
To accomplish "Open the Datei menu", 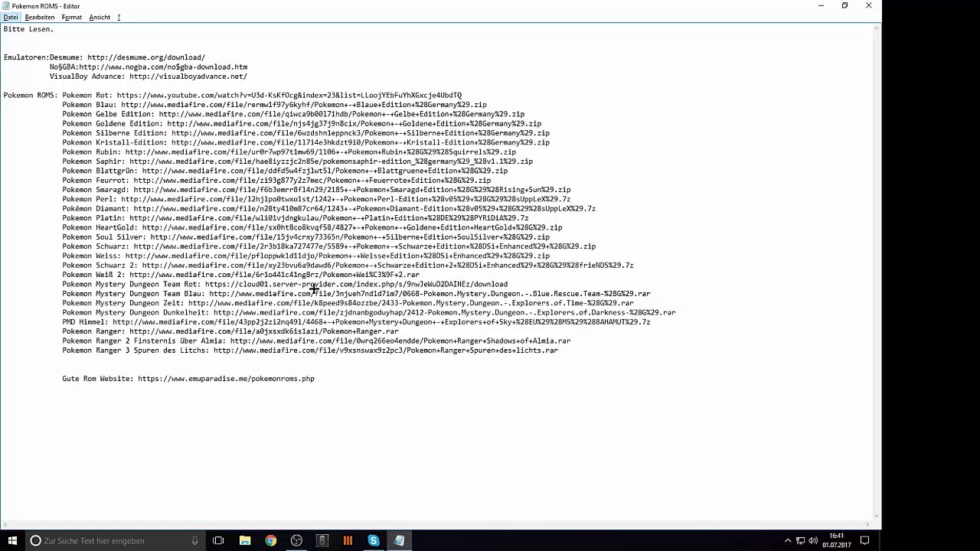I will point(10,17).
